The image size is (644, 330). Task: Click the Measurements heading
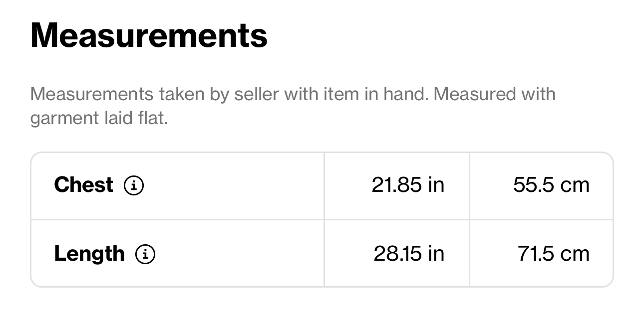point(149,35)
